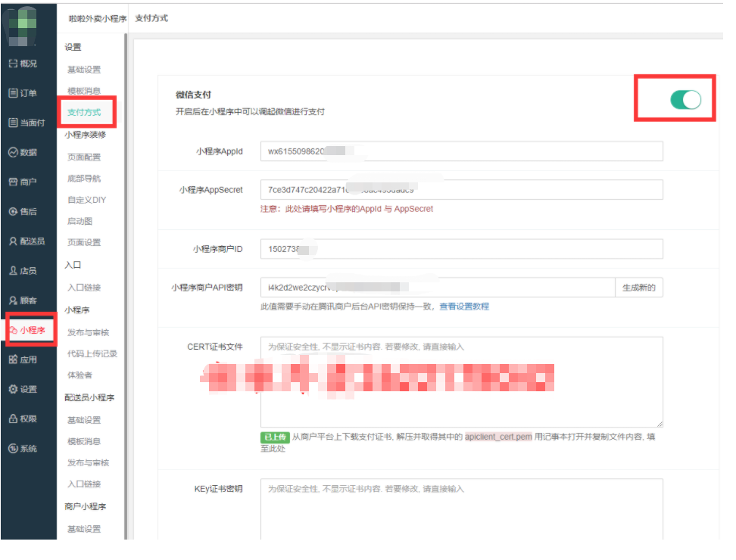Viewport: 736px width, 560px height.
Task: Open the 设置 gear icon in sidebar
Action: tap(13, 389)
